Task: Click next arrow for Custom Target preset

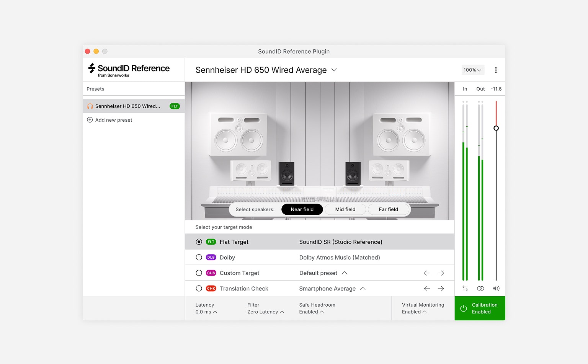Action: point(441,273)
